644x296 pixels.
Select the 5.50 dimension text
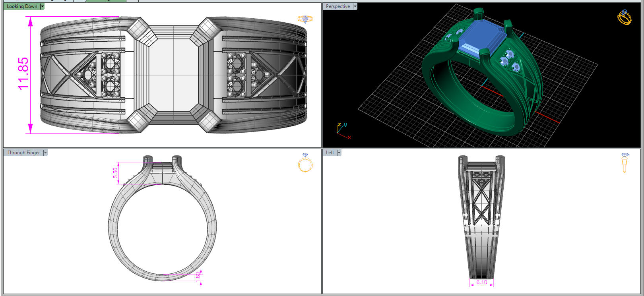point(115,173)
